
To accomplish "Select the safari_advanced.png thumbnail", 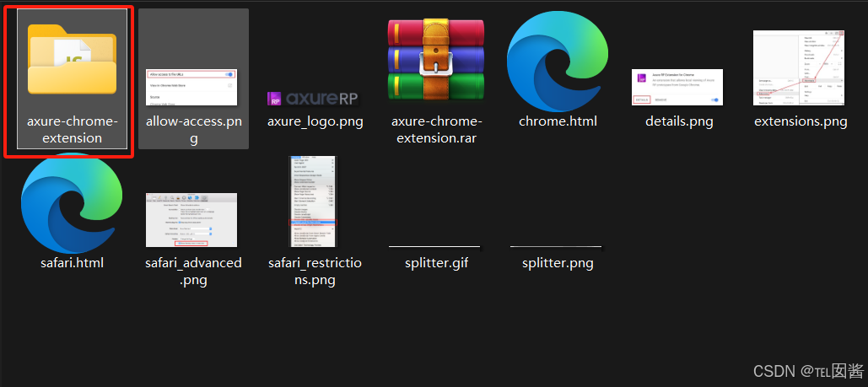I will click(191, 220).
